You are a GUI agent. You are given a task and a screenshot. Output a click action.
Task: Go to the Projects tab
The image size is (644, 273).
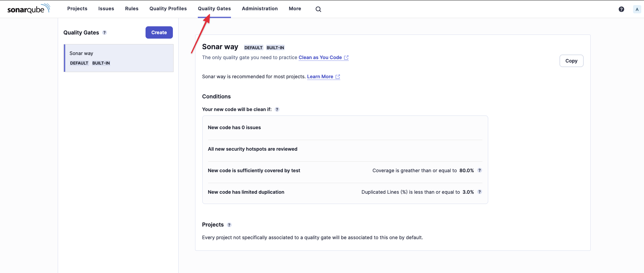77,9
